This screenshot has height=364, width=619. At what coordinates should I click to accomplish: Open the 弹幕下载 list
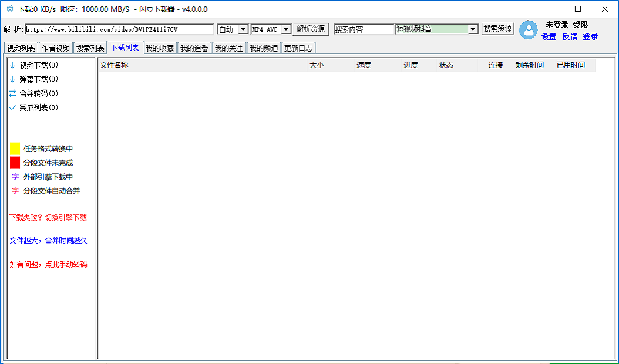[34, 79]
